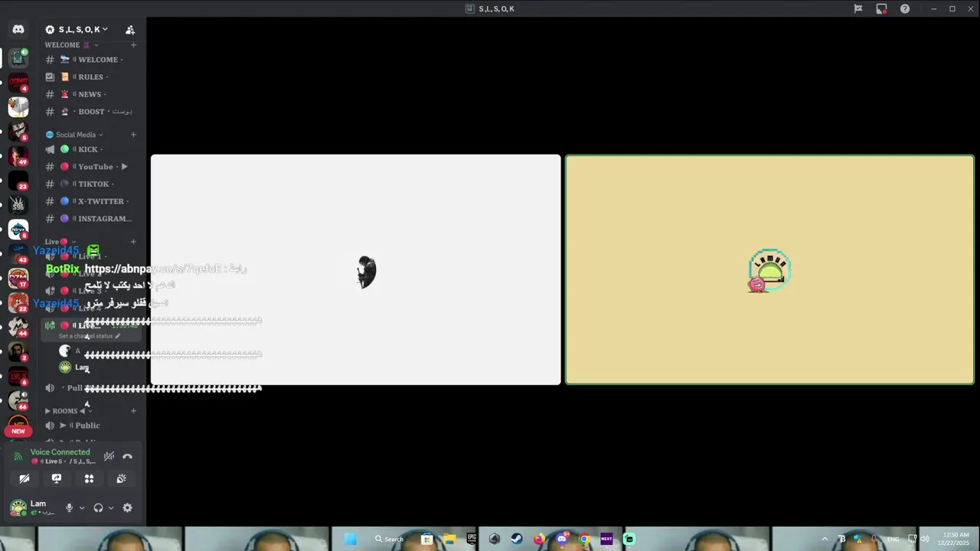This screenshot has height=551, width=980.
Task: Open the invite people icon beside server name
Action: [130, 30]
